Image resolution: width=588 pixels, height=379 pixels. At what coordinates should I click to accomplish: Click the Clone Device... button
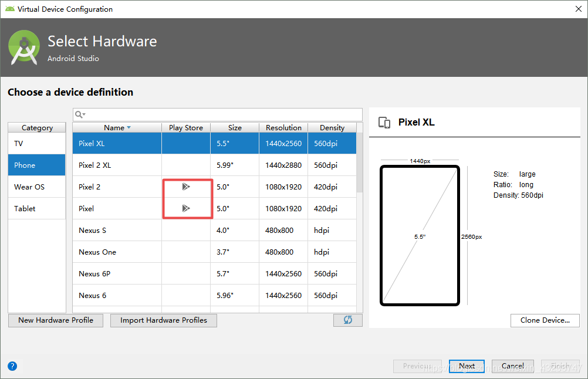pyautogui.click(x=545, y=320)
